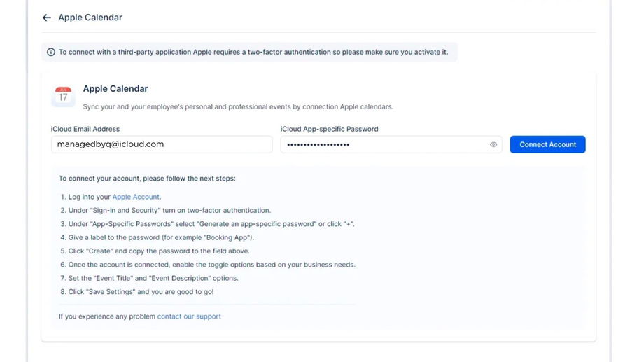Click step 2 about Sign-in and Security

(x=169, y=210)
